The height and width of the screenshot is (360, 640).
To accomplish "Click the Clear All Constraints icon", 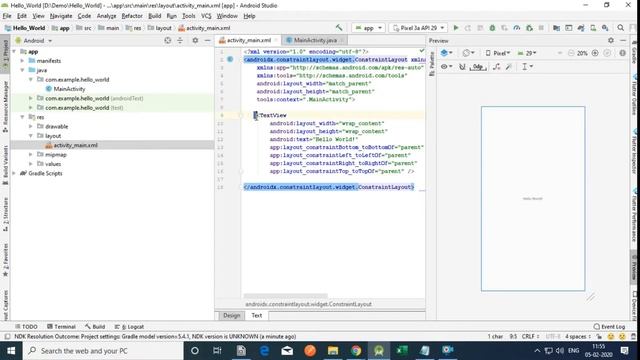I will [x=496, y=67].
